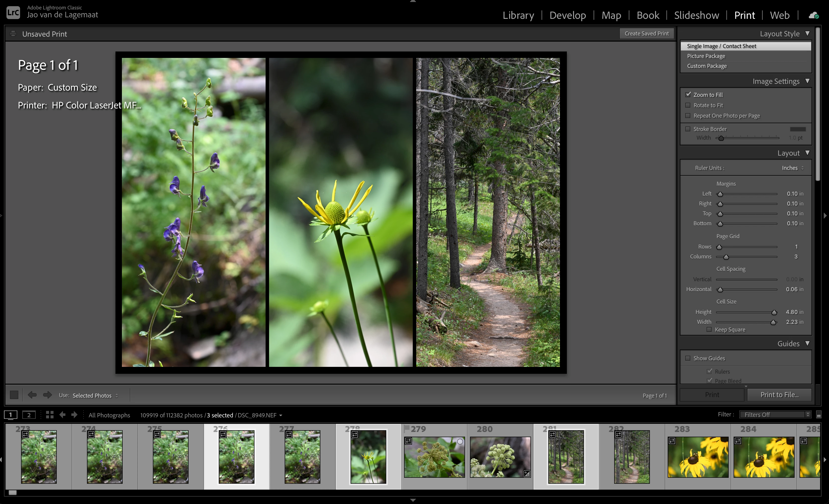Click the grid view icon in filmstrip bar

(x=50, y=415)
